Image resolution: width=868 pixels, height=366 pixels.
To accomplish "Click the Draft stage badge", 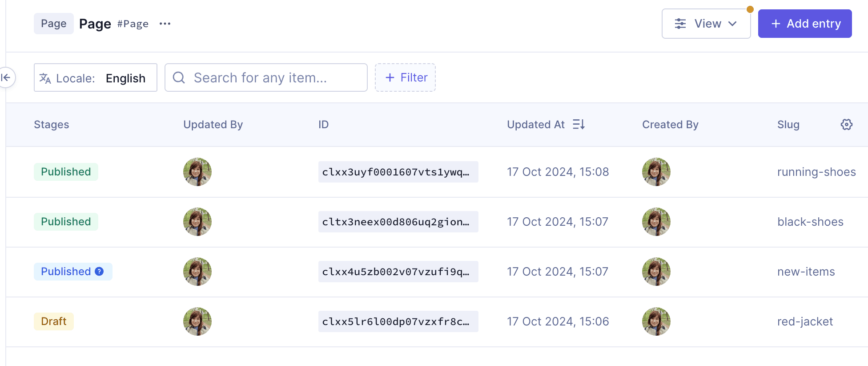I will click(54, 321).
